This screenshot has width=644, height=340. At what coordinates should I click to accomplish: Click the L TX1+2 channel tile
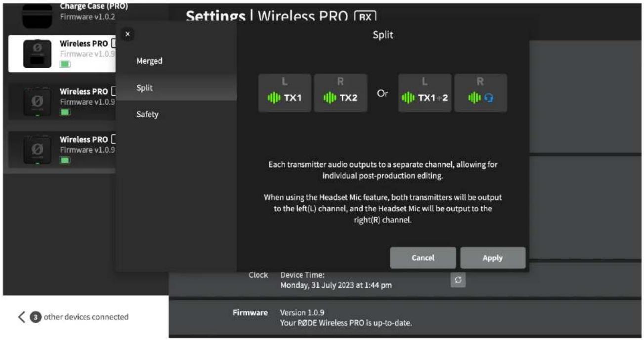click(x=425, y=93)
